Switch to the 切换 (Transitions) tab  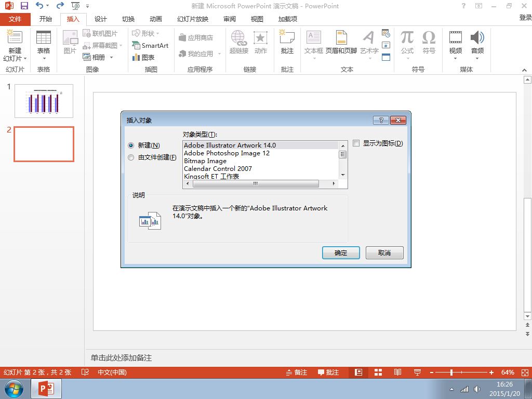(128, 19)
